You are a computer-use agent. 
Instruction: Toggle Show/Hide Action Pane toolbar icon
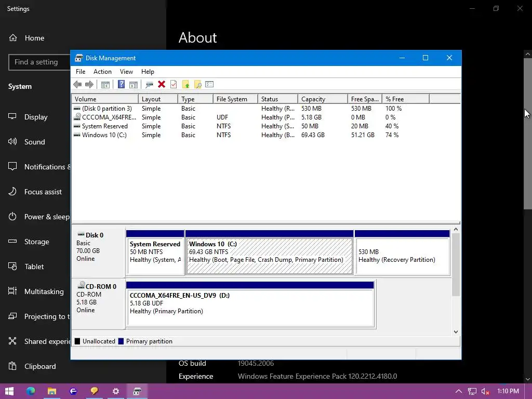134,85
